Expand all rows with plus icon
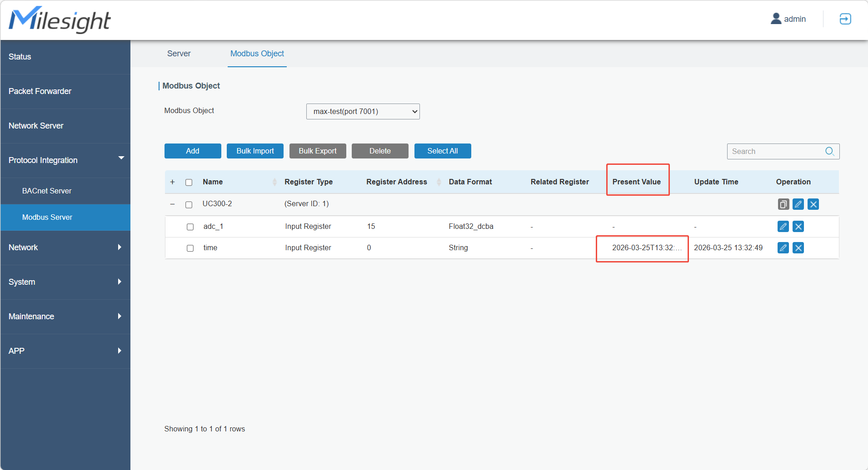The width and height of the screenshot is (868, 470). pos(172,182)
